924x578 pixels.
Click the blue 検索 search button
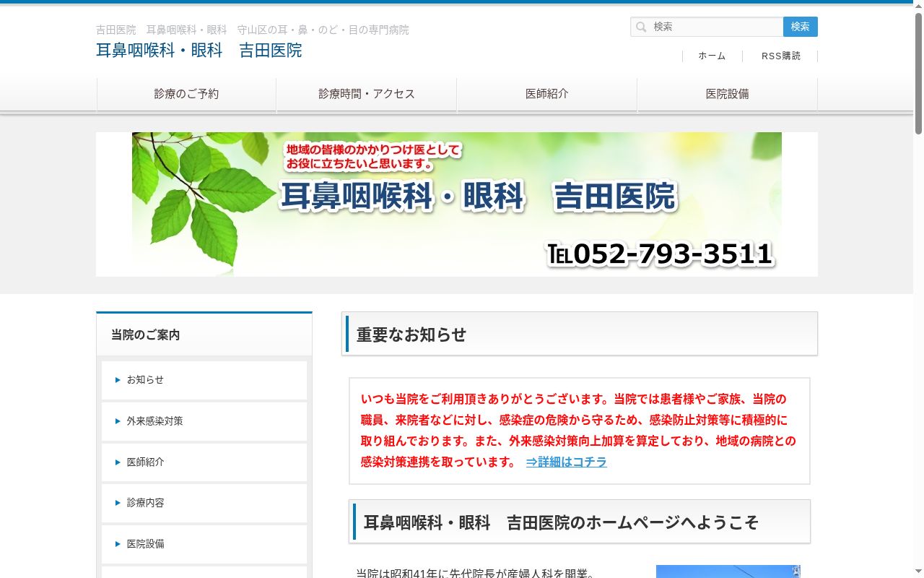(801, 27)
